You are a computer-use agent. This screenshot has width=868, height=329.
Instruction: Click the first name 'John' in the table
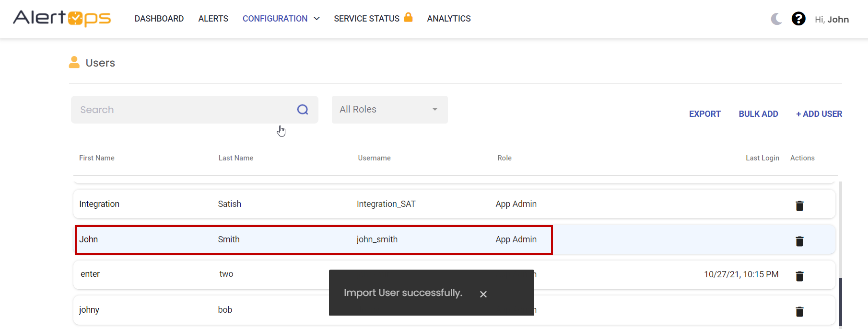coord(89,239)
